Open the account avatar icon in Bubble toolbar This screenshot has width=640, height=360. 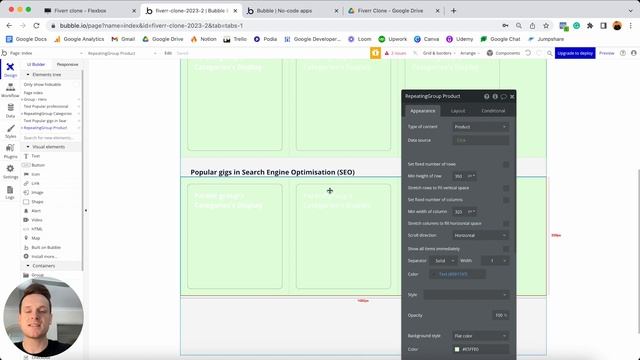pyautogui.click(x=633, y=53)
